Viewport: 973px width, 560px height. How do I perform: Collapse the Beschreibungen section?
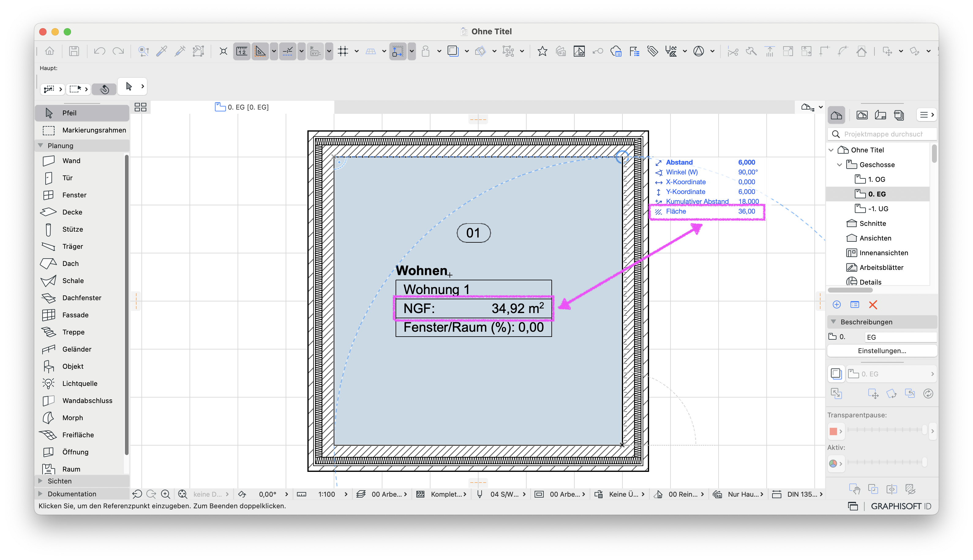pos(833,322)
